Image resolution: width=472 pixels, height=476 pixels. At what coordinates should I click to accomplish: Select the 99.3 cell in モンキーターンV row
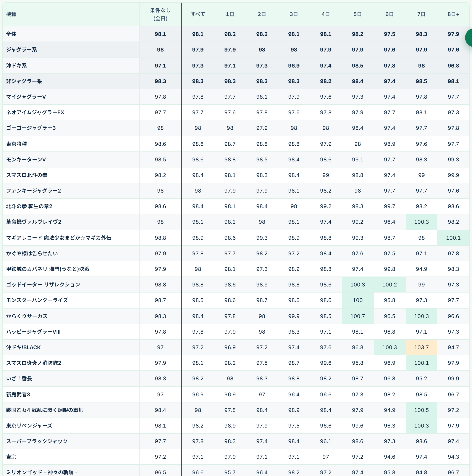tap(453, 159)
